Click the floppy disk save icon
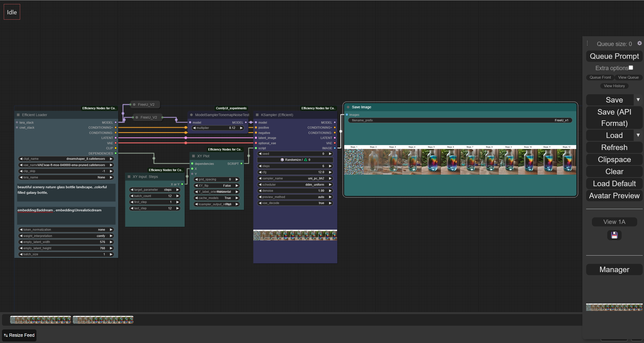644x343 pixels. [x=614, y=235]
